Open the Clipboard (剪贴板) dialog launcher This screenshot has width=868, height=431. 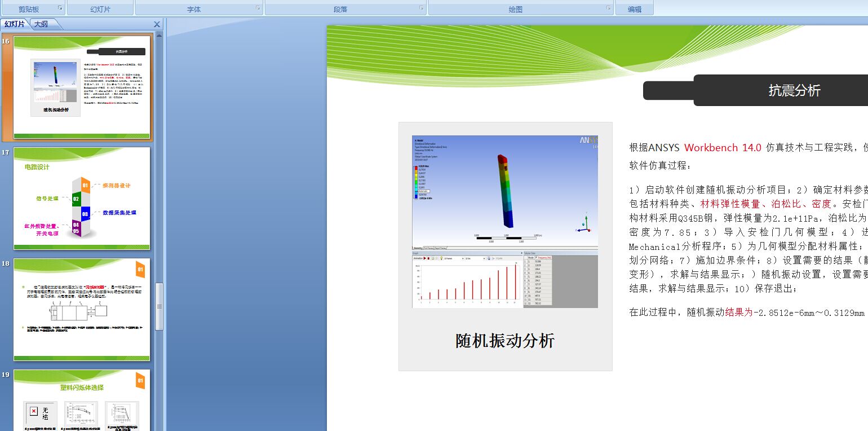60,8
